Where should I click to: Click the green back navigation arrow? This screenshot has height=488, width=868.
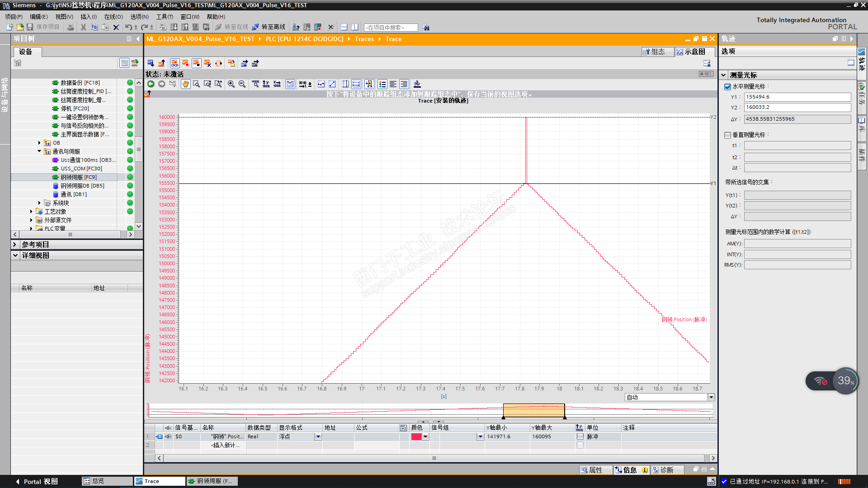pos(151,84)
